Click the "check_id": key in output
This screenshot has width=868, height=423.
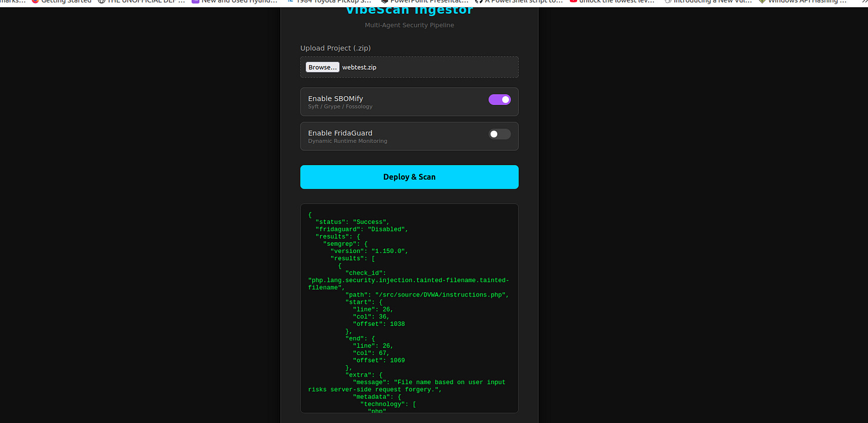point(365,273)
